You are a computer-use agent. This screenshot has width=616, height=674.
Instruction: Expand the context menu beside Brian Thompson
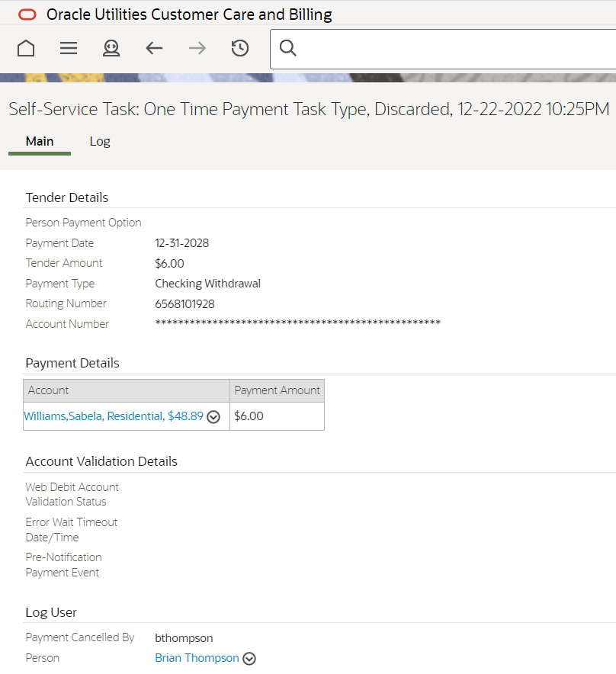(x=249, y=657)
